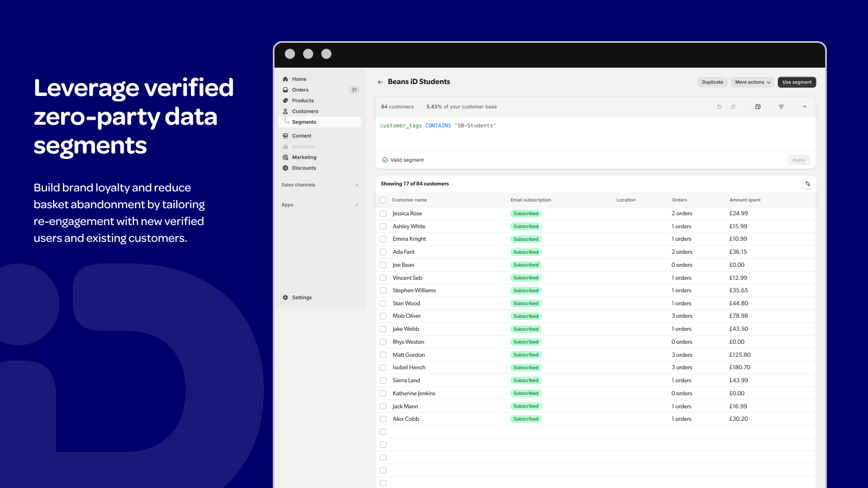Switch to the Segments section
This screenshot has height=488, width=868.
[x=304, y=122]
